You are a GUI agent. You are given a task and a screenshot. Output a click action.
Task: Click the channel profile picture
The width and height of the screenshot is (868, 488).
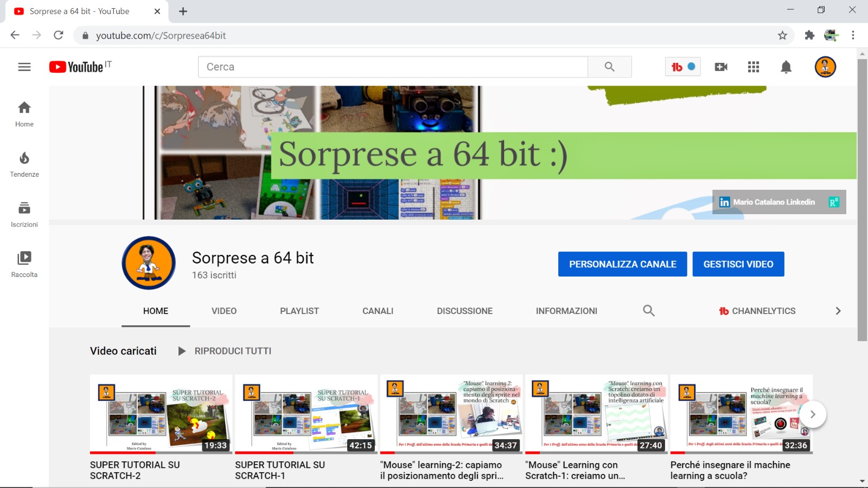pos(149,263)
